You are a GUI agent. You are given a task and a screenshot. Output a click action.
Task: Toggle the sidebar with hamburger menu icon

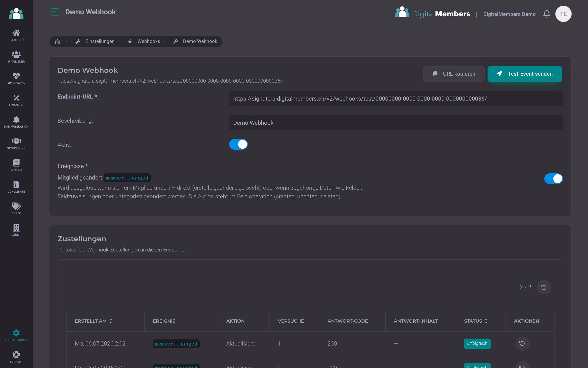[x=55, y=12]
